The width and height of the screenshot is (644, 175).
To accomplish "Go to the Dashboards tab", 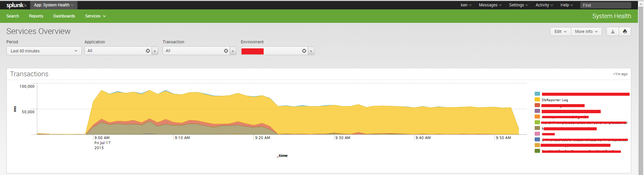I will click(64, 16).
